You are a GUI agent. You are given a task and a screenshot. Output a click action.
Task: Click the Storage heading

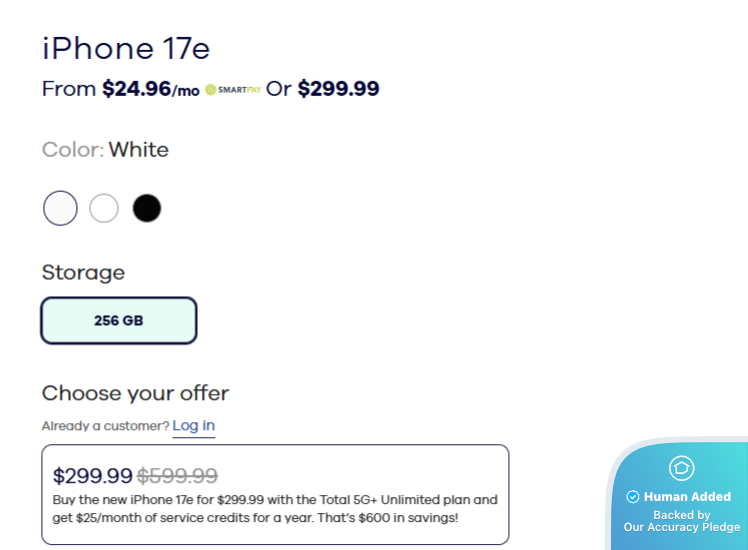83,272
